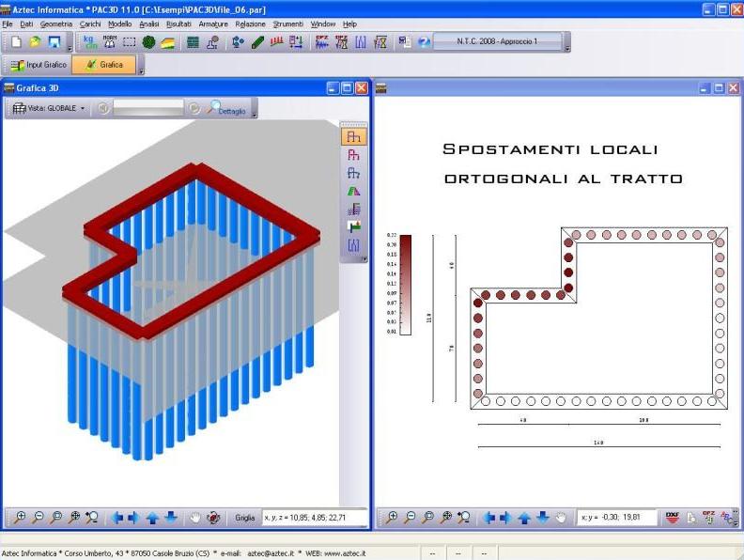744x560 pixels.
Task: Click the Help question mark icon
Action: 424,42
